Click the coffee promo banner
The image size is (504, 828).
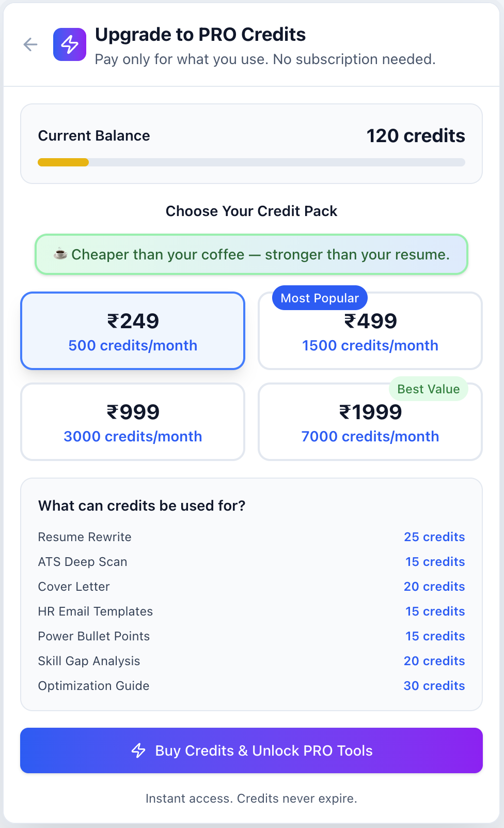(251, 254)
